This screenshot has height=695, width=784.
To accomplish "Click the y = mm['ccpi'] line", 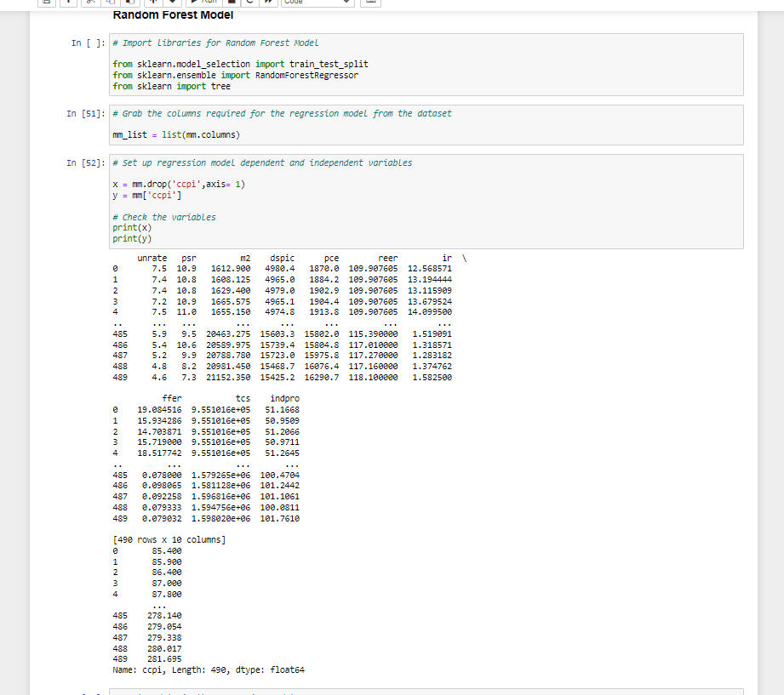I will [x=147, y=196].
